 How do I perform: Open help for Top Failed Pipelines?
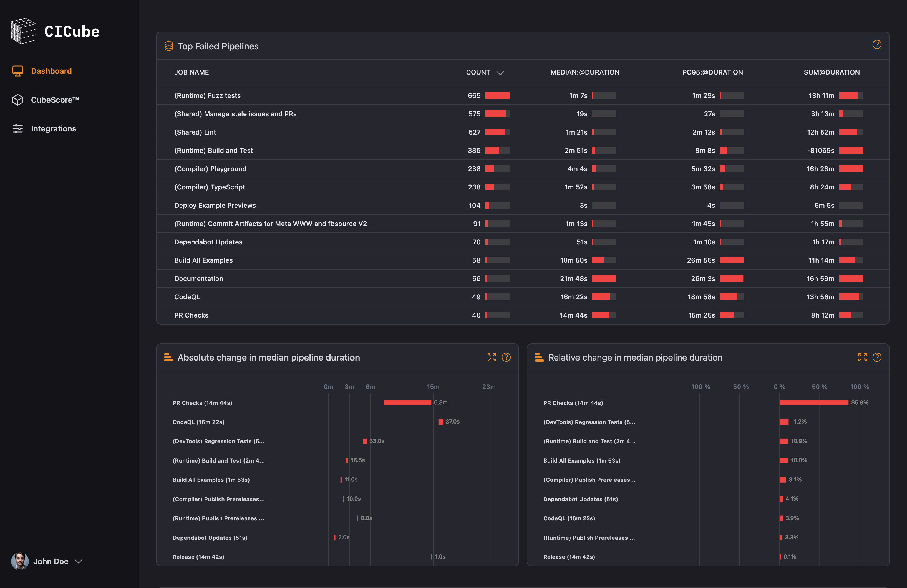(x=876, y=45)
